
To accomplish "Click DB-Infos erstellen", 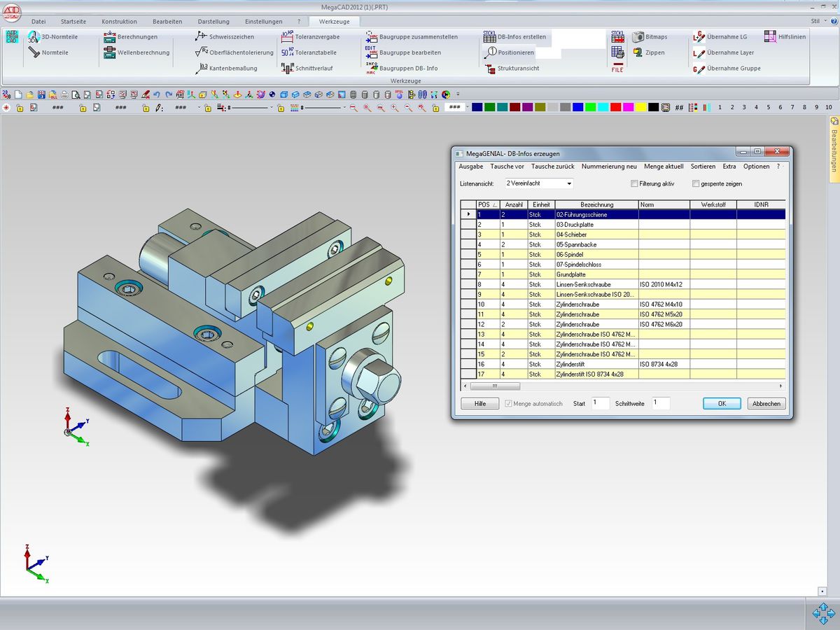I will point(514,36).
